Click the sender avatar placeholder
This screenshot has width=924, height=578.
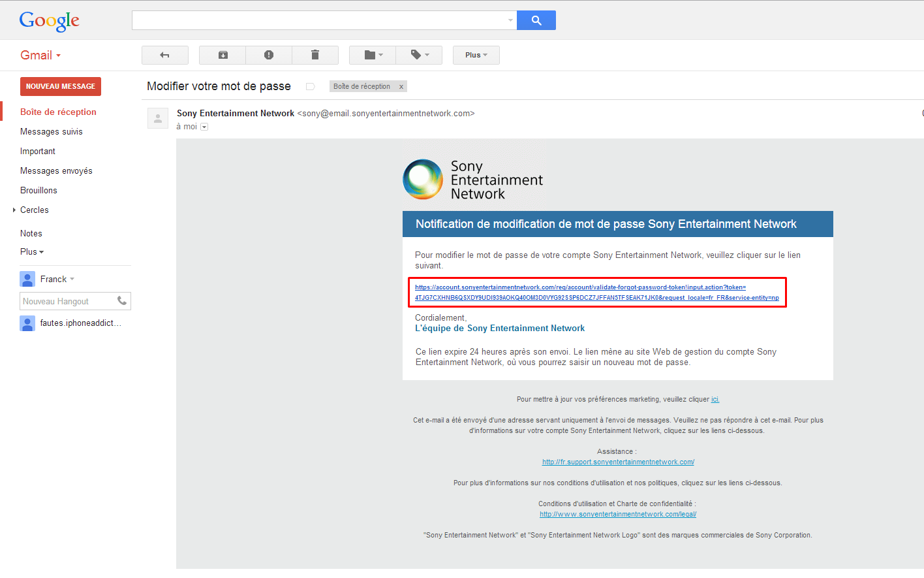[158, 118]
